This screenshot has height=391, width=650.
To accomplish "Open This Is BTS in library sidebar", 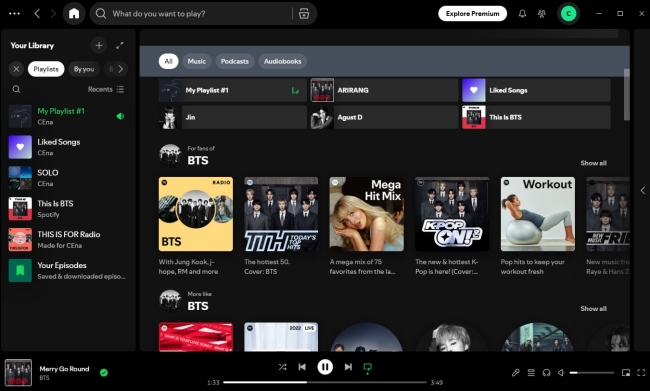I will click(x=68, y=209).
